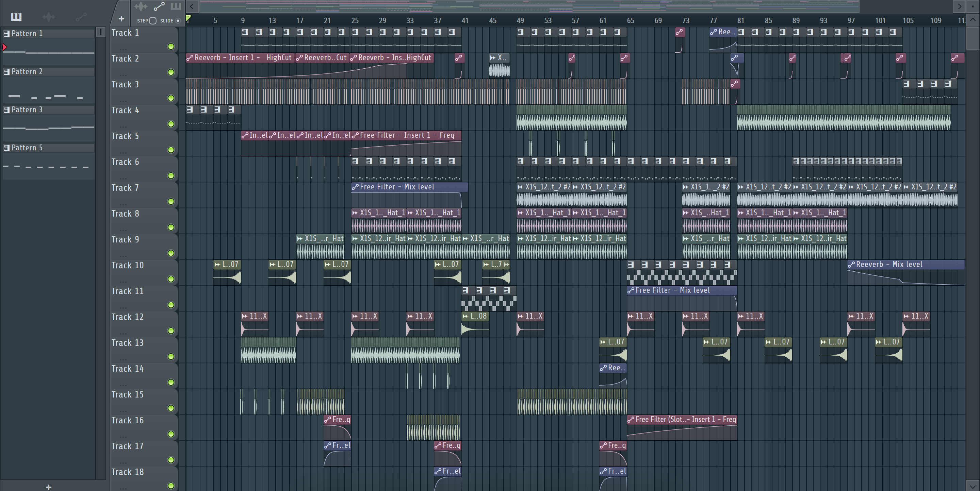Click square zoom button in top-right corner
Image resolution: width=980 pixels, height=491 pixels.
[x=973, y=6]
